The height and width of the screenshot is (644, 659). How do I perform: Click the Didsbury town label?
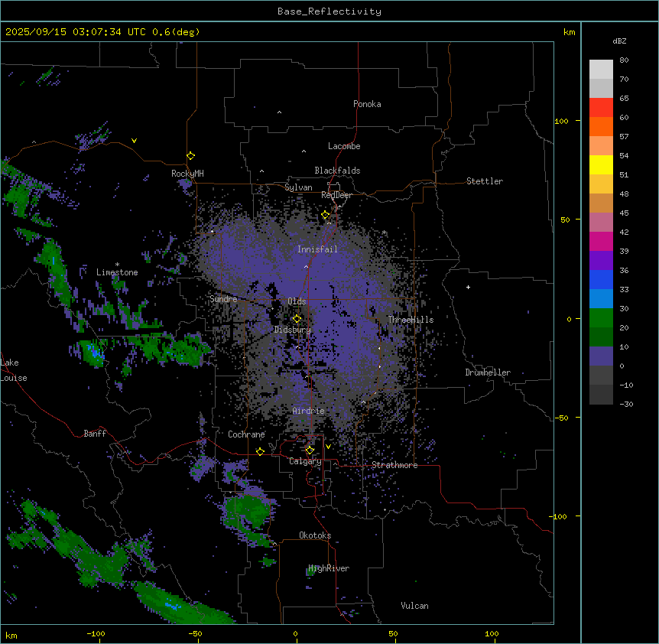click(x=293, y=330)
